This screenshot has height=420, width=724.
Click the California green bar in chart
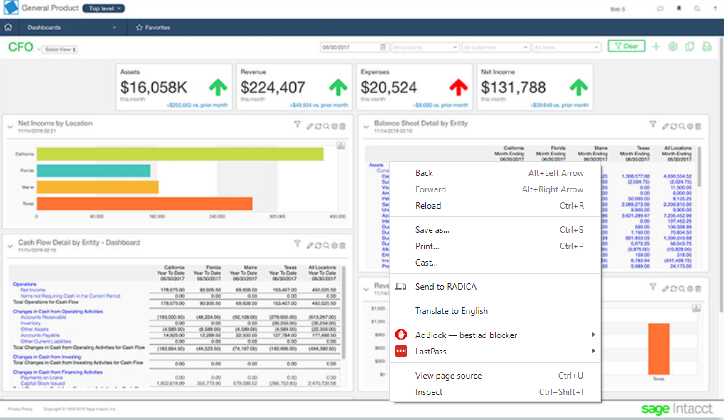point(180,154)
